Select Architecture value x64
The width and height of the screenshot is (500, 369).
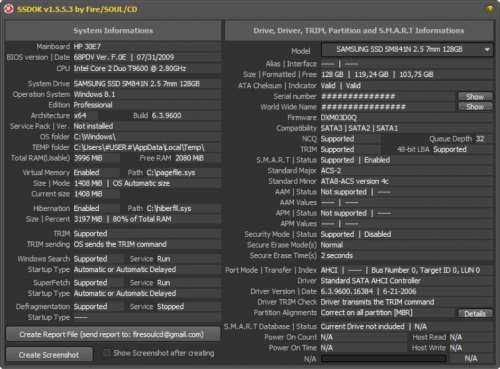[x=80, y=116]
